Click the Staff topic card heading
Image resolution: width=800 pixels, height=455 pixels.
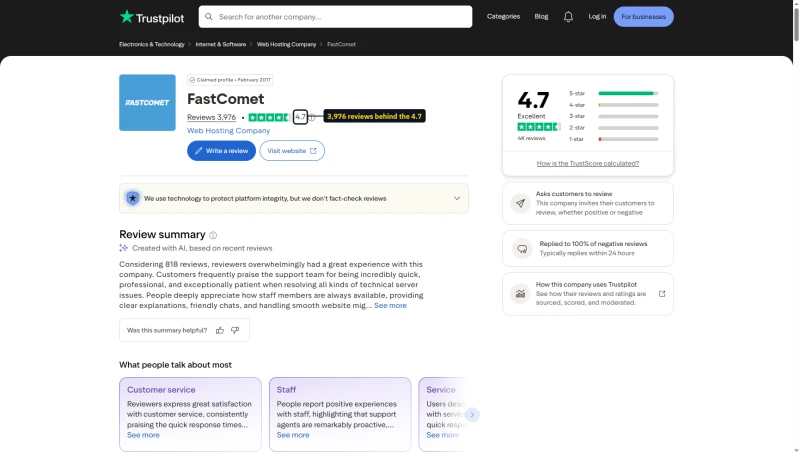tap(286, 390)
